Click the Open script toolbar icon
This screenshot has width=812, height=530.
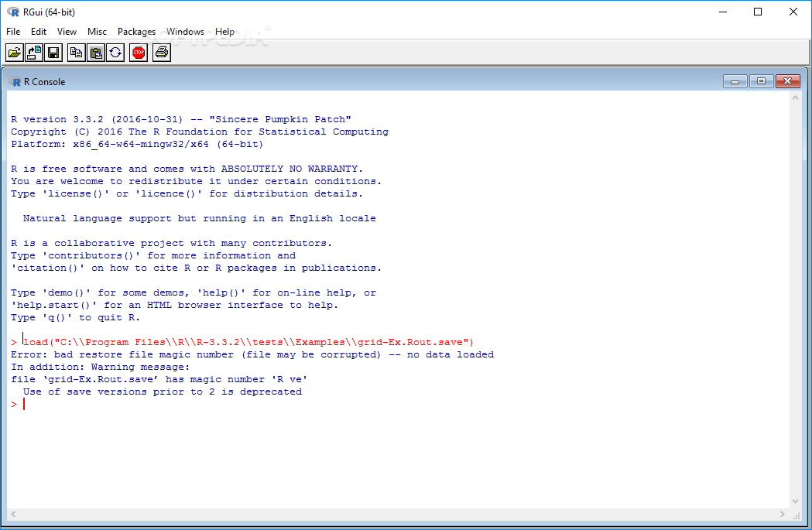(15, 53)
